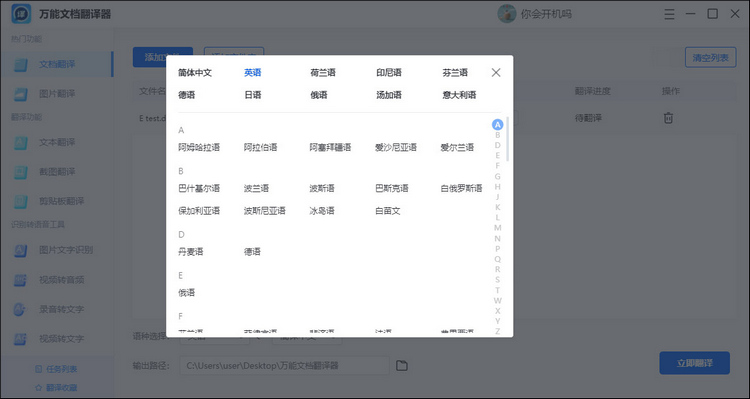Screen dimensions: 750x399
Task: Jump to letter J in index
Action: tap(497, 197)
